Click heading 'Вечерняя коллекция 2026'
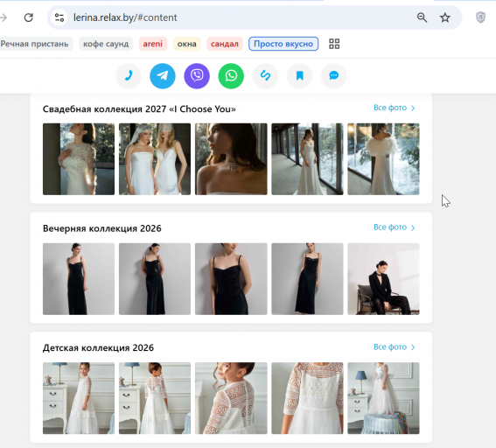 click(x=101, y=228)
